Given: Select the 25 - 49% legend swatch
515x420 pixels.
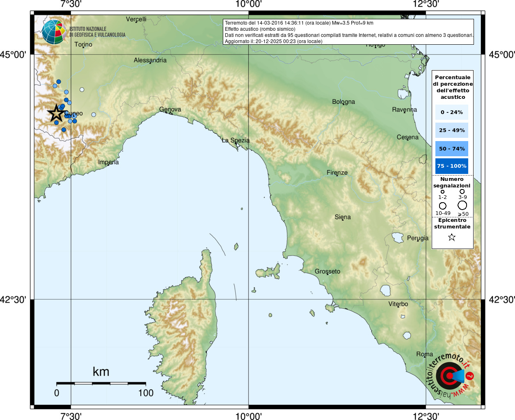Looking at the screenshot, I should pos(451,130).
